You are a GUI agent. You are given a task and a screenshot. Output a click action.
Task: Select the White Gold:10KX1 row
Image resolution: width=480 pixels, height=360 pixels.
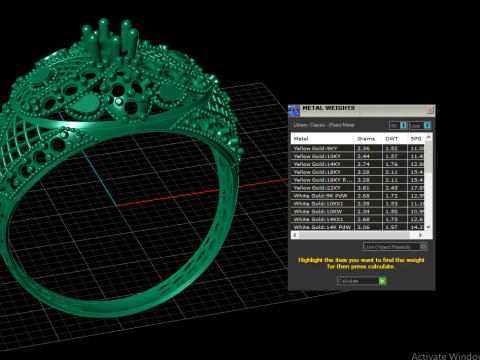tap(358, 203)
